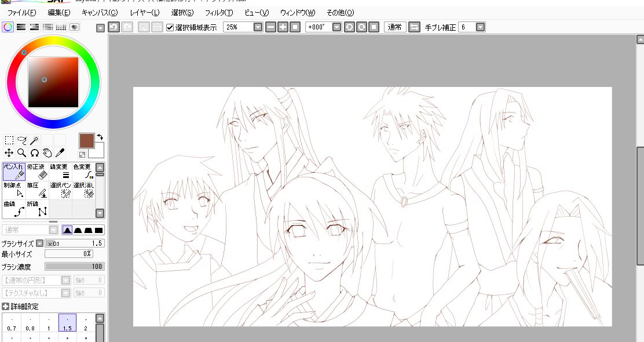The width and height of the screenshot is (644, 342).
Task: Select the 選択ペン tool
Action: [x=60, y=190]
